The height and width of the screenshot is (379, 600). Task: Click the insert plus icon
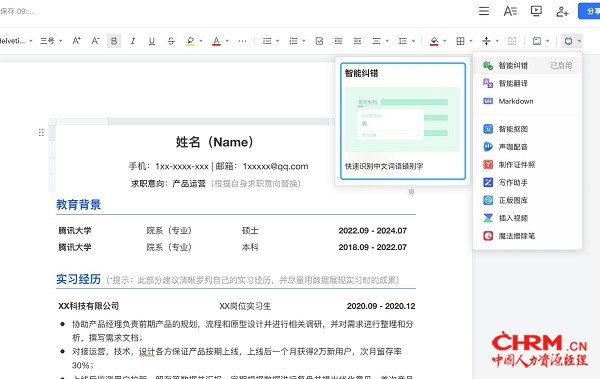[x=486, y=41]
